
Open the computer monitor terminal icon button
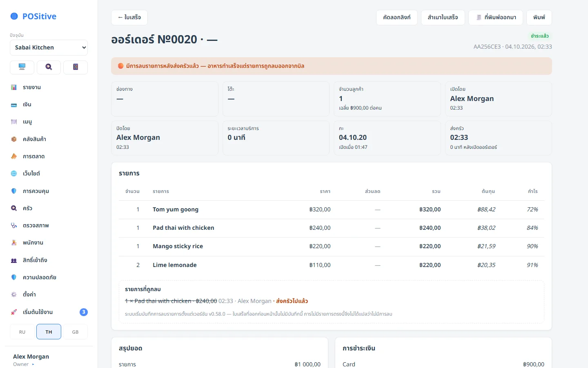point(22,67)
